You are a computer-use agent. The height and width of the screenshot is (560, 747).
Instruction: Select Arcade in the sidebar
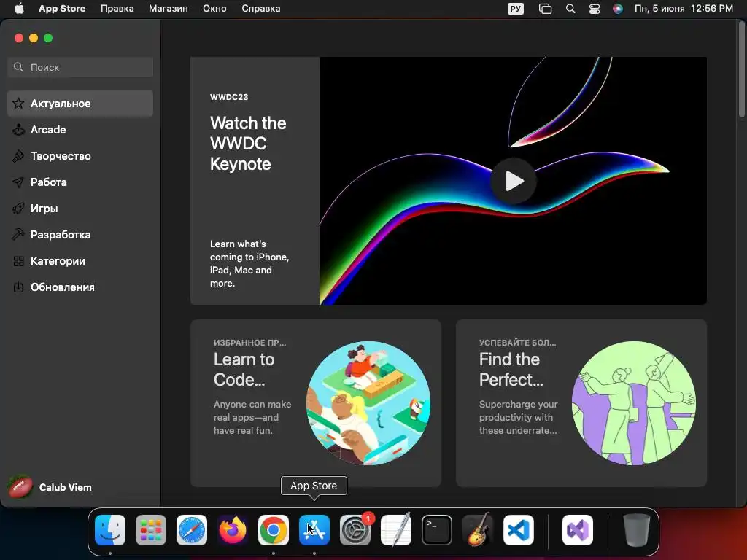pyautogui.click(x=80, y=130)
